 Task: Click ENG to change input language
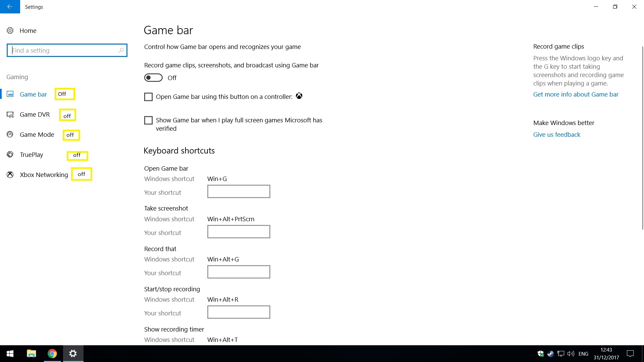[x=584, y=354]
